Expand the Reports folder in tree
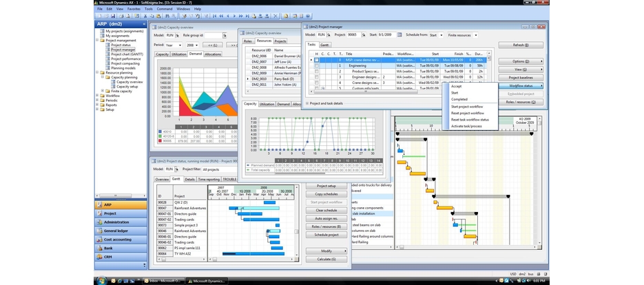 [97, 105]
